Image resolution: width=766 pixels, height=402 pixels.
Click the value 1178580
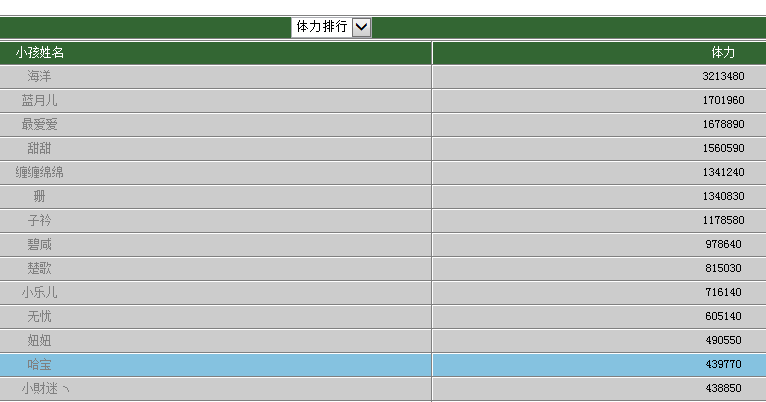[x=723, y=220]
